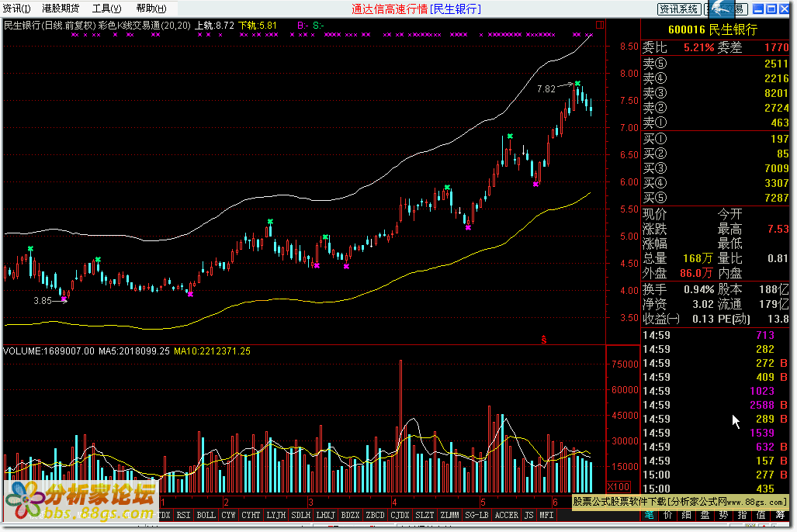Switch to the 价 price tab
Screen dimensions: 797x532
coord(667,515)
